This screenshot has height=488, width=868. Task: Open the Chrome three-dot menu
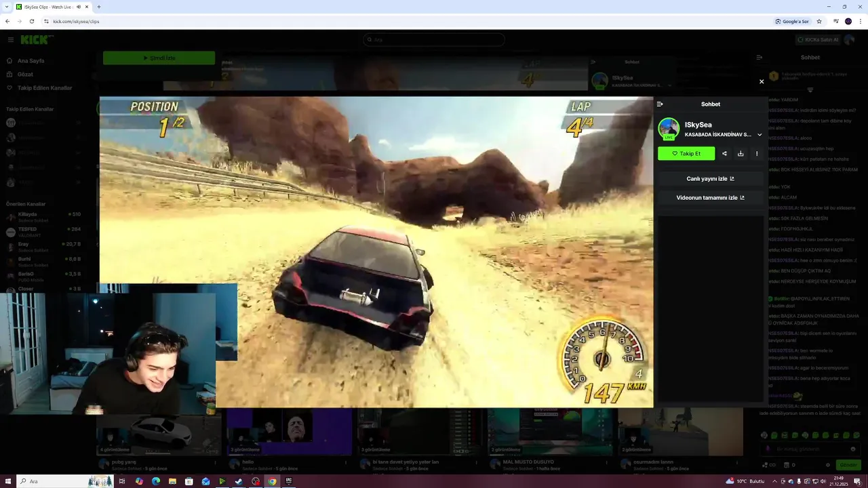[861, 21]
